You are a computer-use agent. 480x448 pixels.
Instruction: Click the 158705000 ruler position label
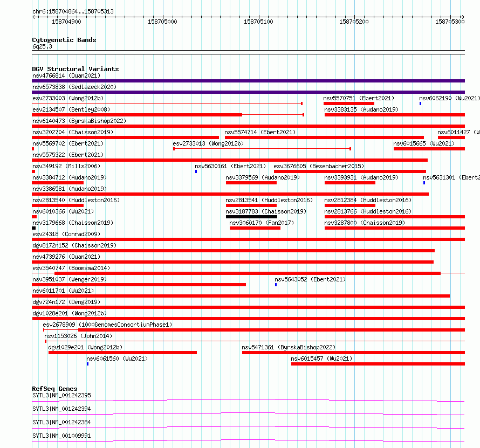(x=162, y=22)
